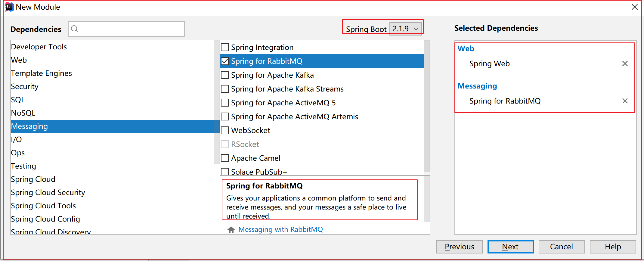Click the search magnifier icon in Dependencies field
Image resolution: width=644 pixels, height=261 pixels.
[75, 29]
